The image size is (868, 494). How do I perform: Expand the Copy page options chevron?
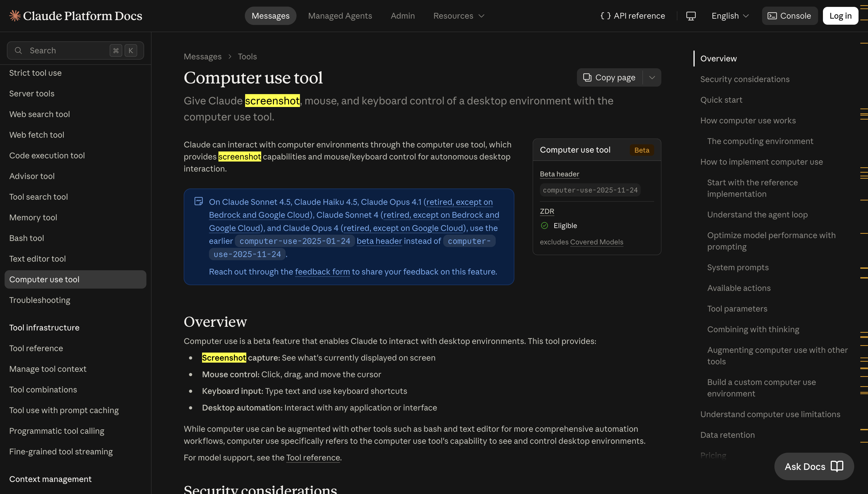[652, 78]
